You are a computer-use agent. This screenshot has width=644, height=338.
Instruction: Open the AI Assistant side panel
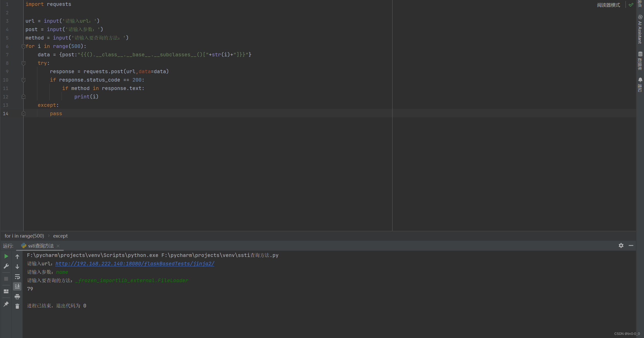click(x=640, y=29)
